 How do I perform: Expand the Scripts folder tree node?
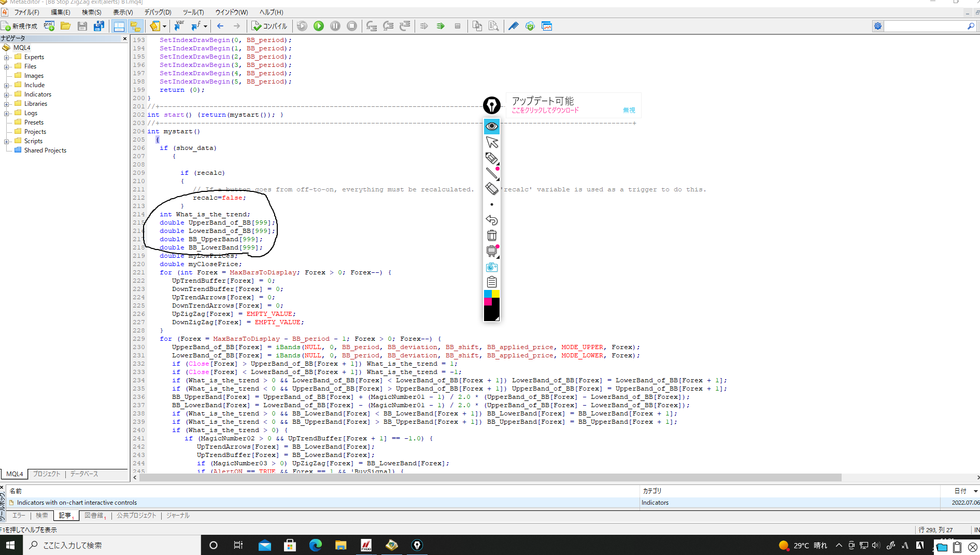(x=7, y=141)
